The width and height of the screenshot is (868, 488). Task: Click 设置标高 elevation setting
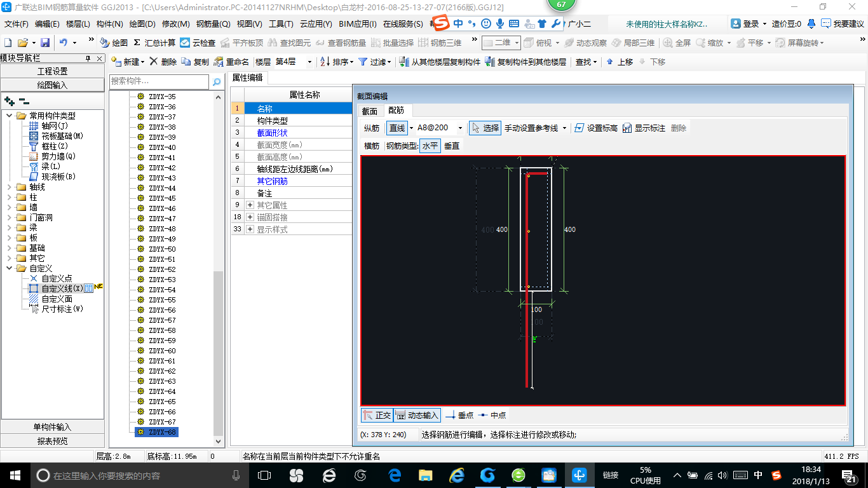click(x=595, y=128)
